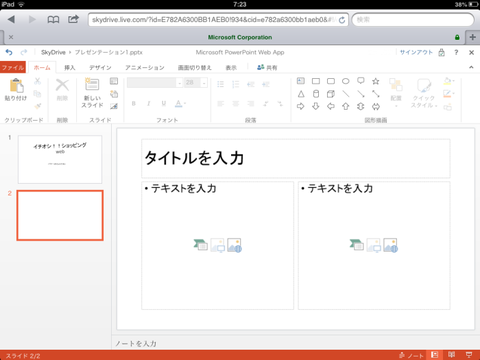Switch to normal editing view in status bar
480x360 pixels.
[434, 355]
